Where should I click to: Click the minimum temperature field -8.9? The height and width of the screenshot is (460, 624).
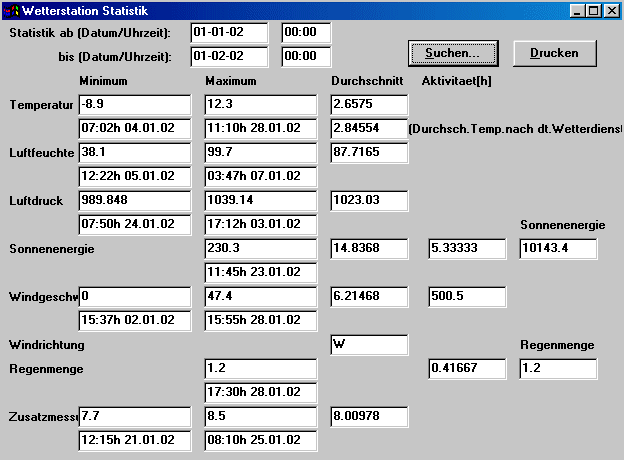pyautogui.click(x=134, y=105)
